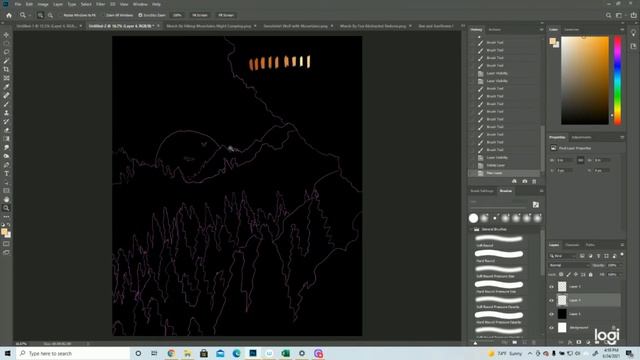
Task: Collapse the General Brushes folder
Action: coord(471,229)
